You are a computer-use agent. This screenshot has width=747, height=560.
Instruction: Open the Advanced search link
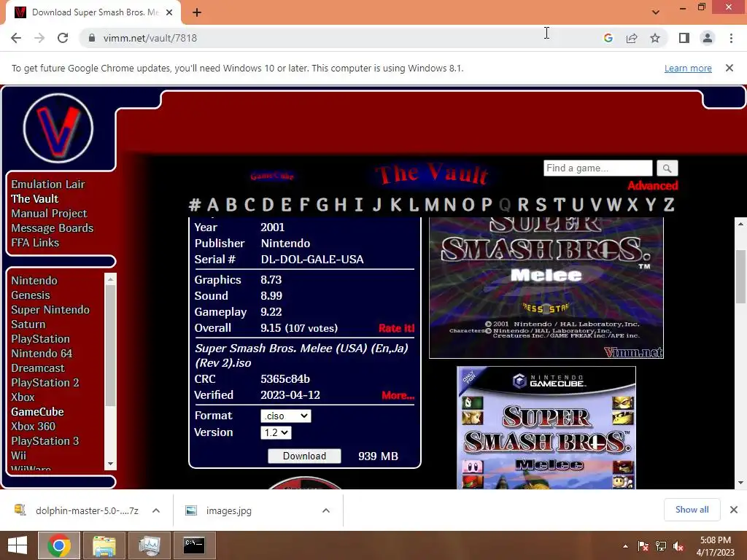[652, 186]
